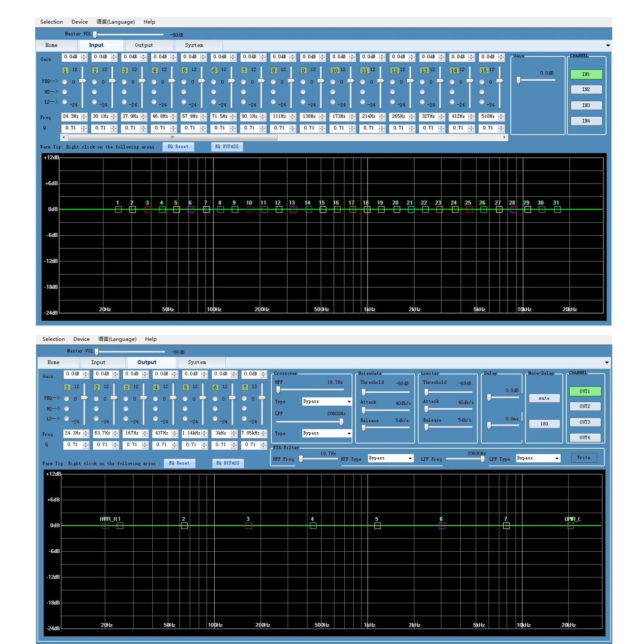Image resolution: width=644 pixels, height=644 pixels.
Task: Select EQ node 10 on the Input window graph
Action: [x=250, y=210]
